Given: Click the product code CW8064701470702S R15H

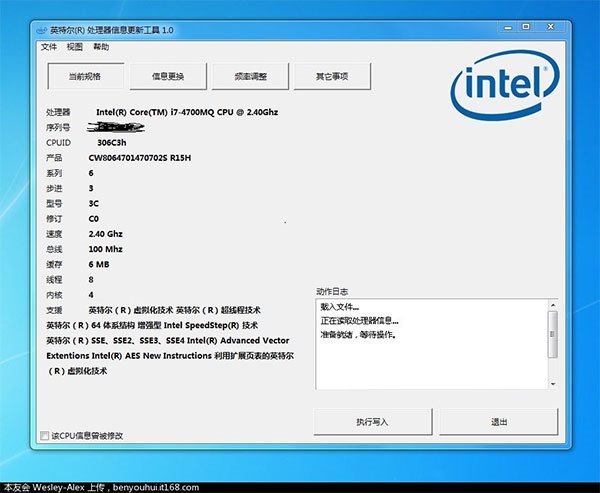Looking at the screenshot, I should pyautogui.click(x=140, y=158).
